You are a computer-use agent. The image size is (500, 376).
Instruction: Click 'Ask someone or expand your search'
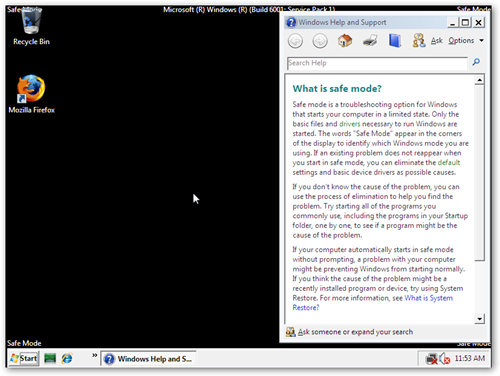click(x=355, y=332)
